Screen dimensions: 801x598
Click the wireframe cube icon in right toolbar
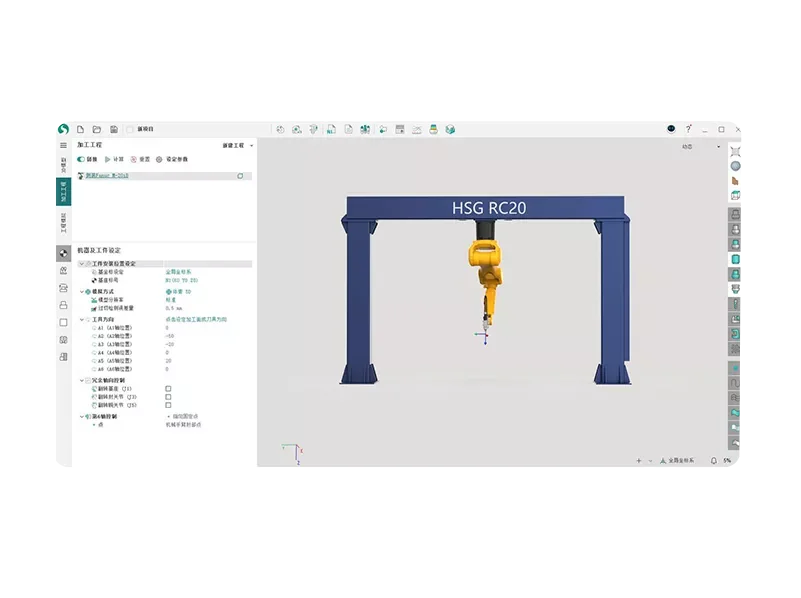(x=735, y=195)
